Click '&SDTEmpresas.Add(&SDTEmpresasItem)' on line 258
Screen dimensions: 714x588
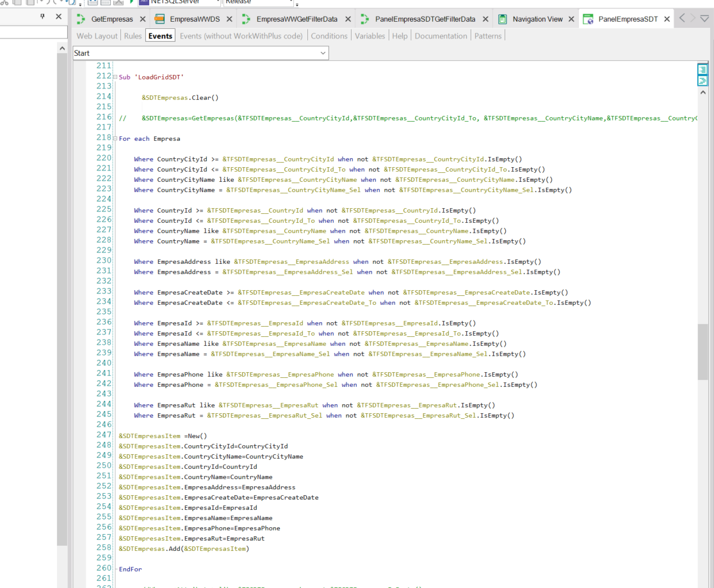pyautogui.click(x=184, y=548)
